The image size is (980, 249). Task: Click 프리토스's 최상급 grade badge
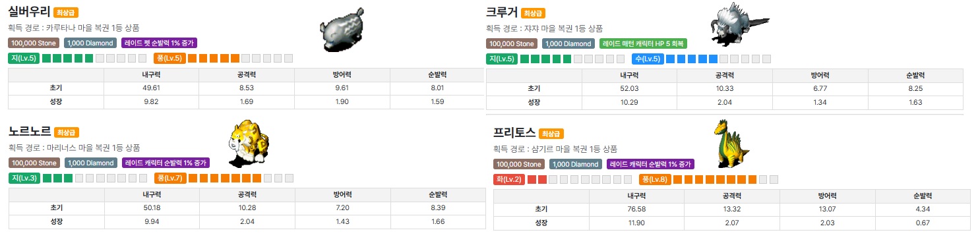pos(551,134)
